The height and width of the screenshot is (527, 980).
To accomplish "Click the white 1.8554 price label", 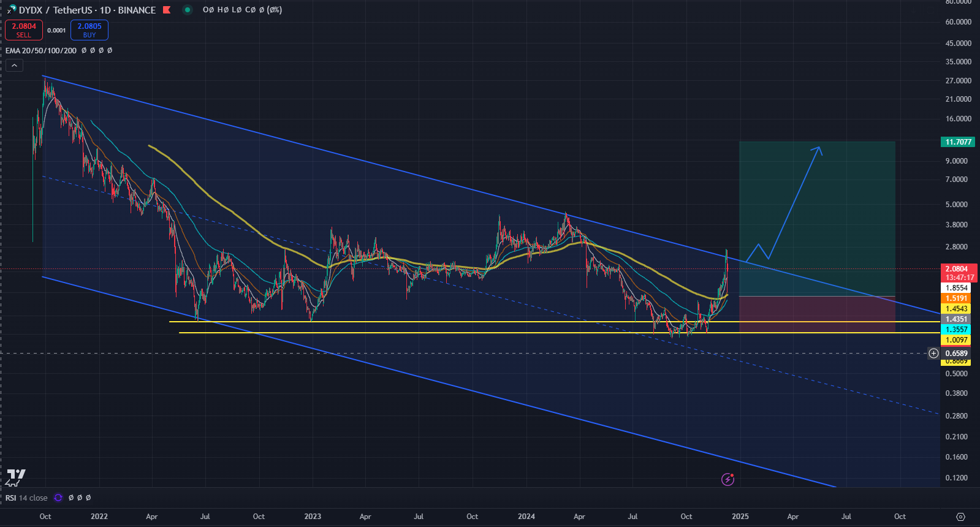I will point(956,287).
